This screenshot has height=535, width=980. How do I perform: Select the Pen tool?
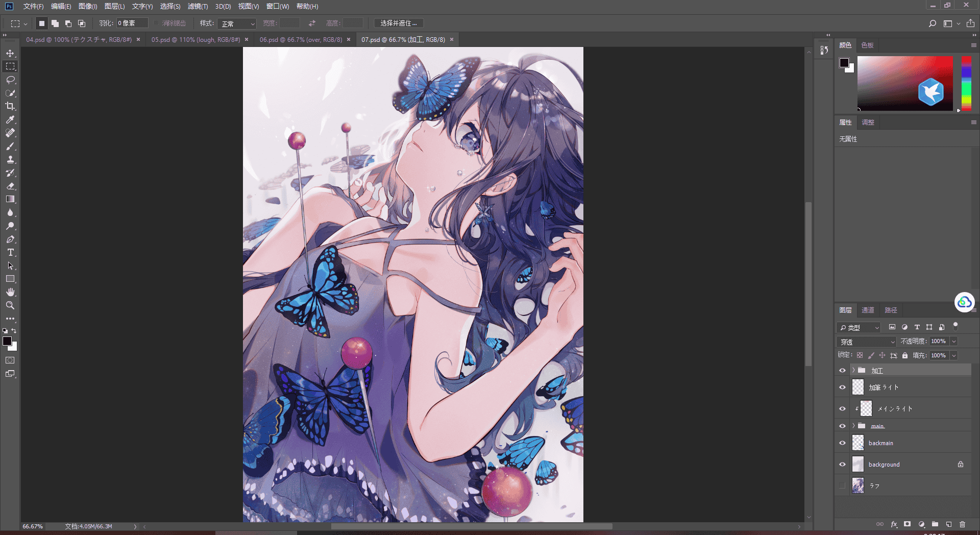(10, 239)
